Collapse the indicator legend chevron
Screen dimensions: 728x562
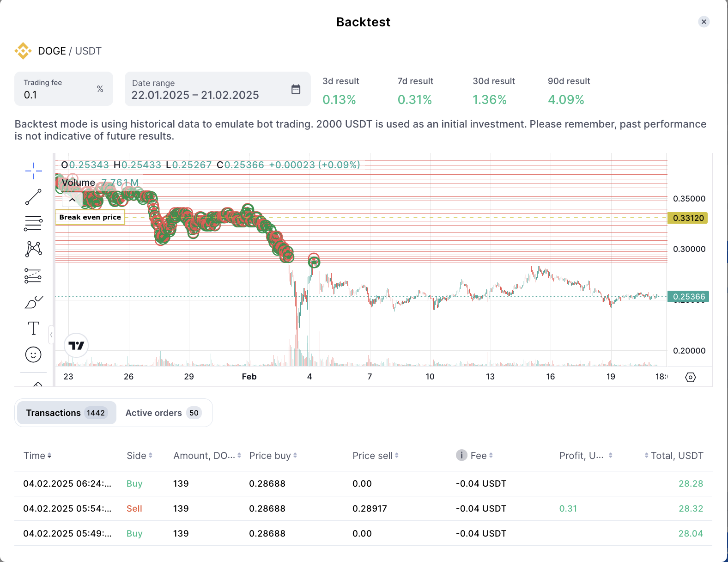pos(73,200)
